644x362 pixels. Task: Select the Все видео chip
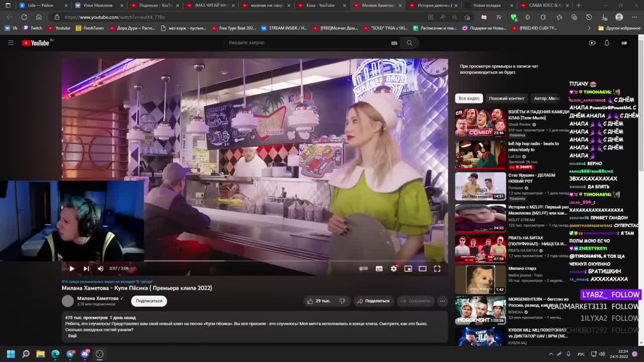pyautogui.click(x=469, y=98)
